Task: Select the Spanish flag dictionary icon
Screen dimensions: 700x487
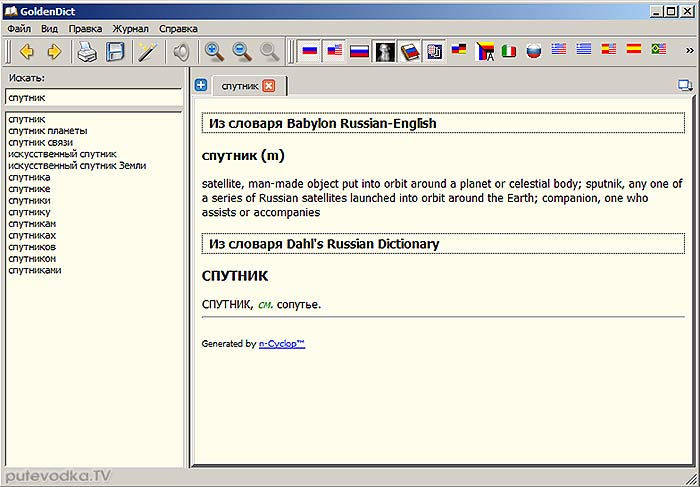Action: tap(633, 48)
